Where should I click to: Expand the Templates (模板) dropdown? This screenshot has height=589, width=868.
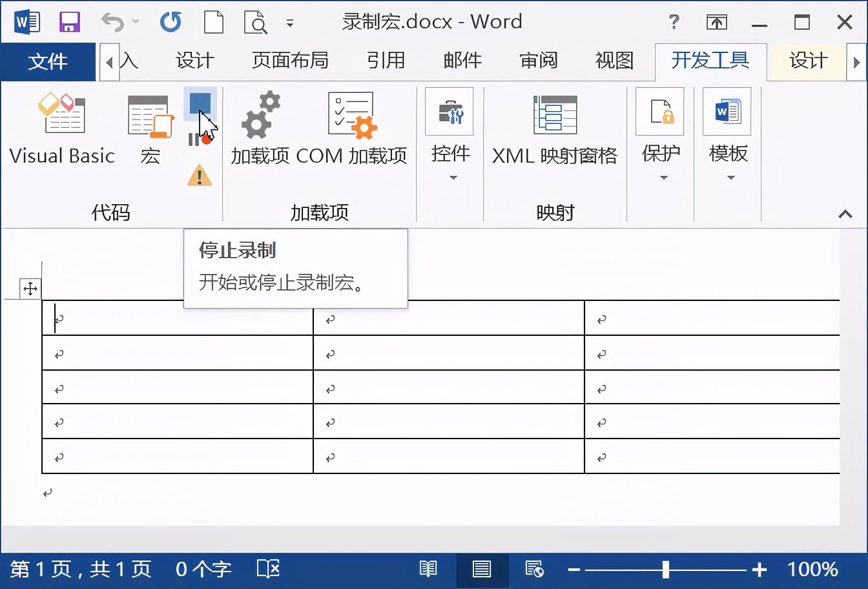point(728,136)
